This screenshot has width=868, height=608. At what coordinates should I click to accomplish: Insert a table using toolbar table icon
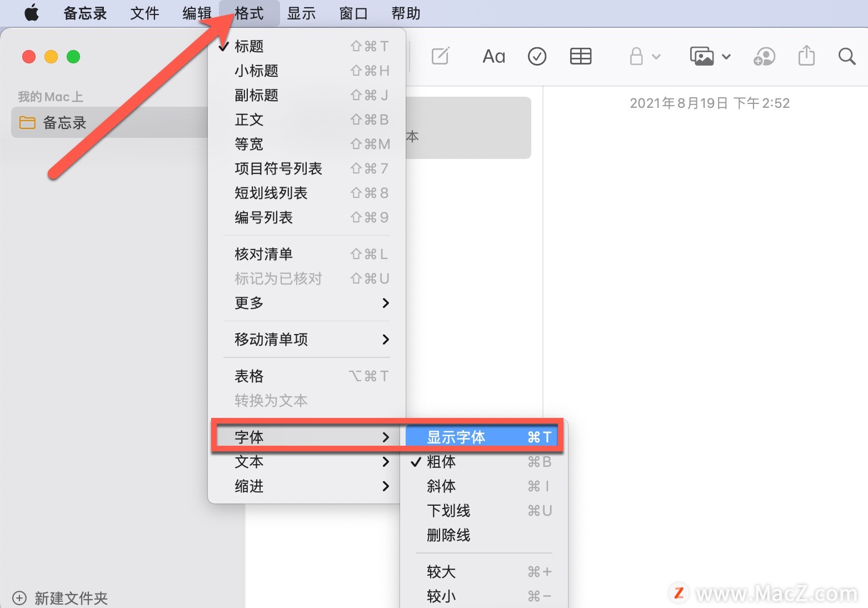coord(581,56)
